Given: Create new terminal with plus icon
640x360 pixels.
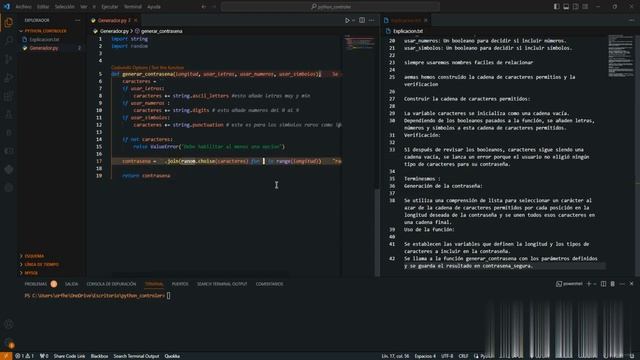Looking at the screenshot, I should (589, 284).
